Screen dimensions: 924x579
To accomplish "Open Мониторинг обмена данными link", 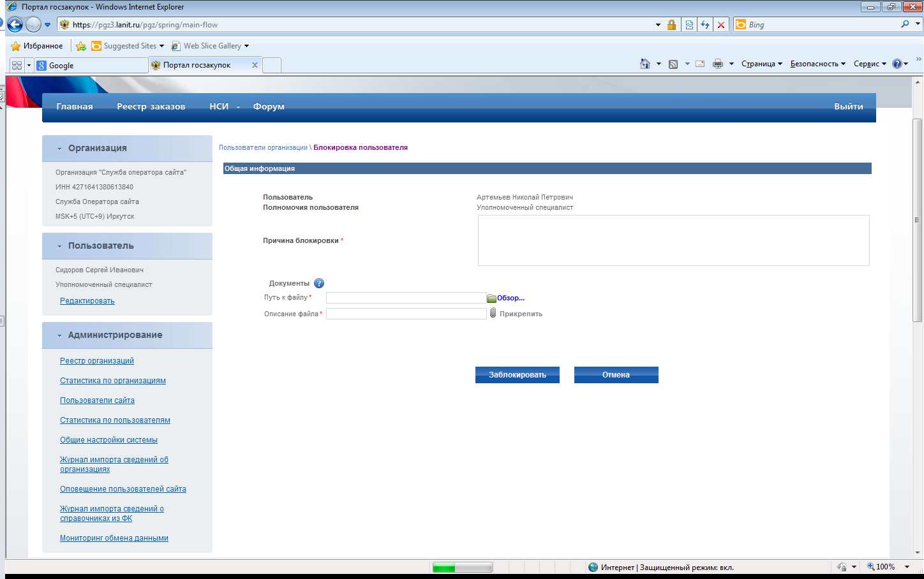I will pyautogui.click(x=114, y=538).
